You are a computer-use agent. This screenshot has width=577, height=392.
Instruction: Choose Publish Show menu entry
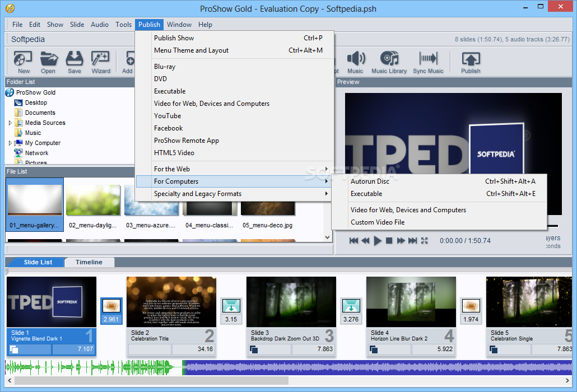tap(235, 38)
